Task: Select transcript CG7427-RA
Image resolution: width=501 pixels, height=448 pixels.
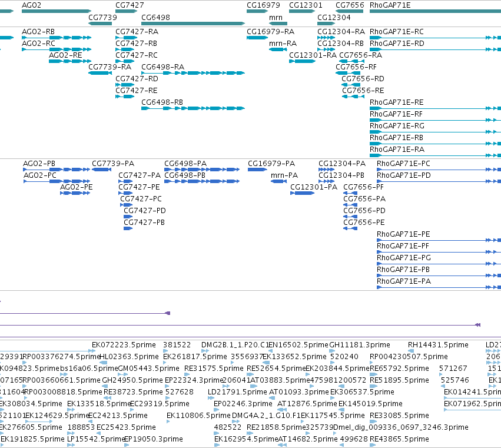Action: tap(137, 32)
